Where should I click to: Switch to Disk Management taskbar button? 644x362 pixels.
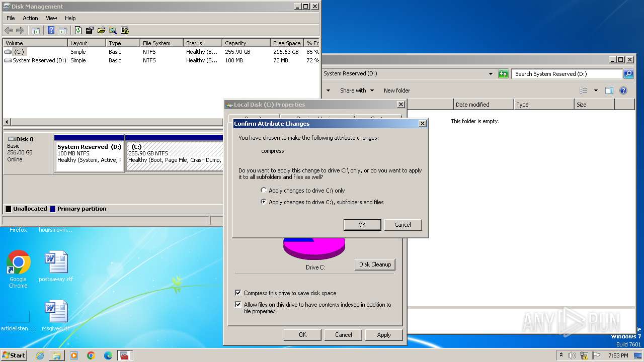(x=125, y=355)
